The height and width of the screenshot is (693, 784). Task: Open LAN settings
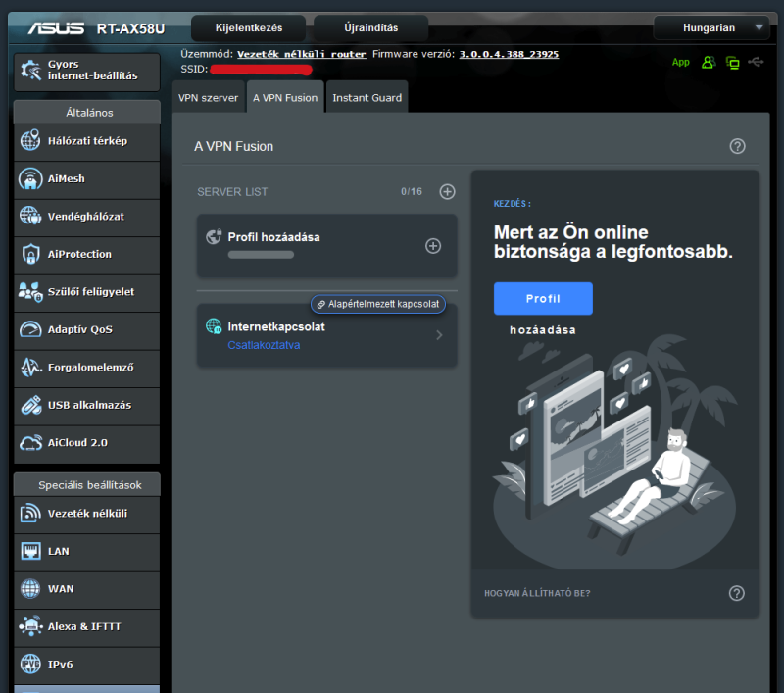pos(87,552)
